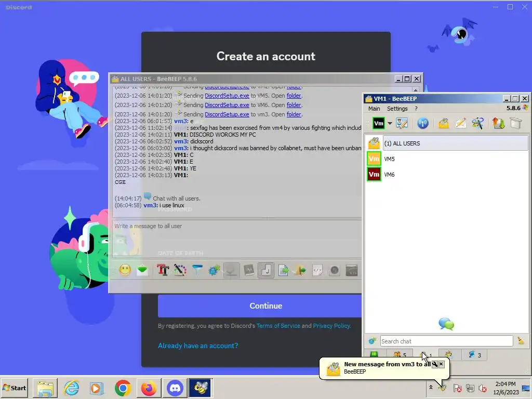The width and height of the screenshot is (532, 399).
Task: Open Google Chrome from the taskbar
Action: pos(123,388)
